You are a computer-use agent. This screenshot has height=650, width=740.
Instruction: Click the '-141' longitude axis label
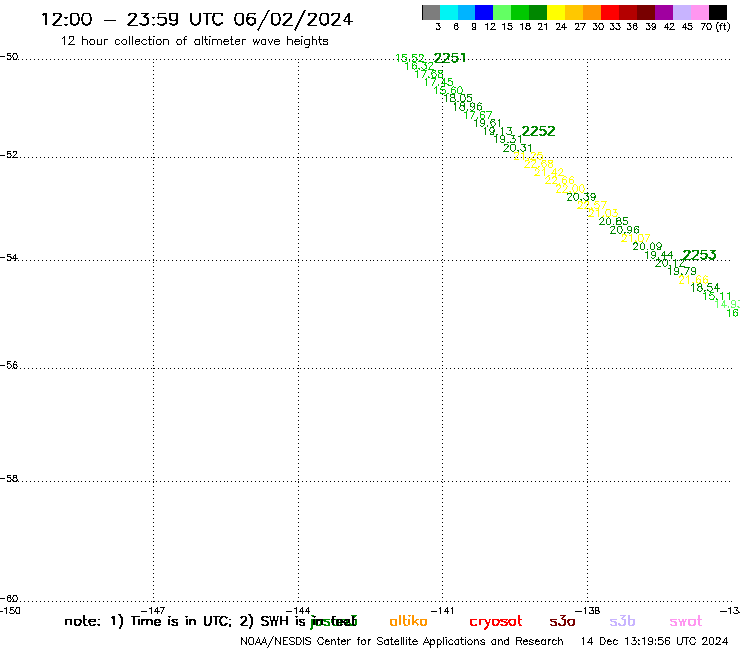coord(442,611)
